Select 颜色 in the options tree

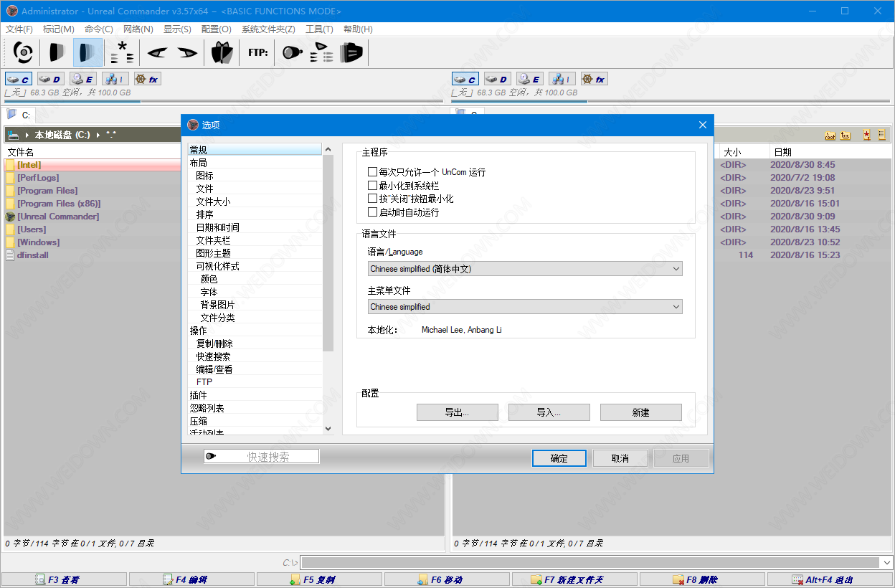[209, 279]
